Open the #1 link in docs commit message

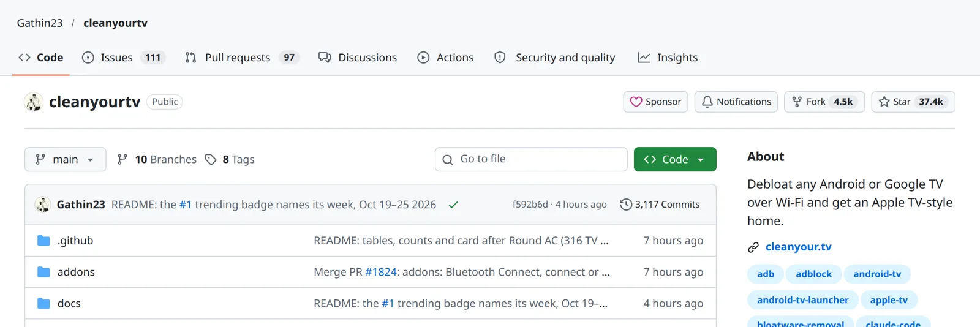pos(388,303)
